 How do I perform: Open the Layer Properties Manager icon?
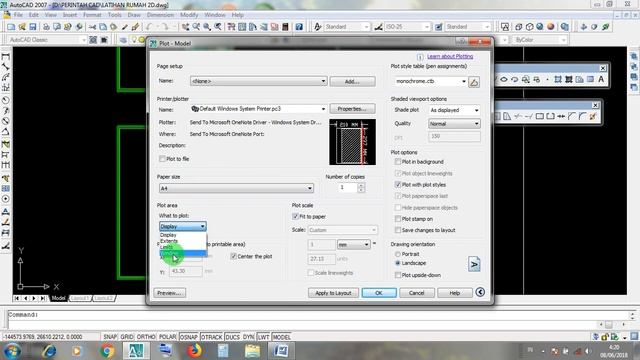tap(123, 40)
